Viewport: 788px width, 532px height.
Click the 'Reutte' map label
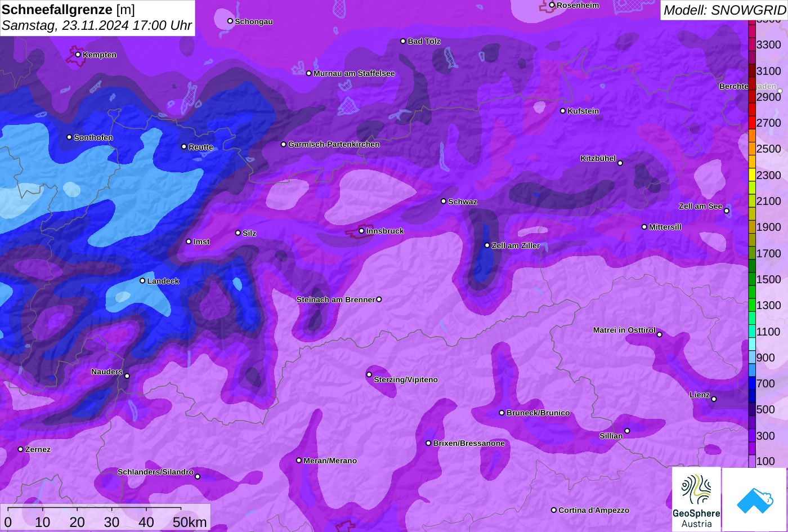(x=201, y=147)
